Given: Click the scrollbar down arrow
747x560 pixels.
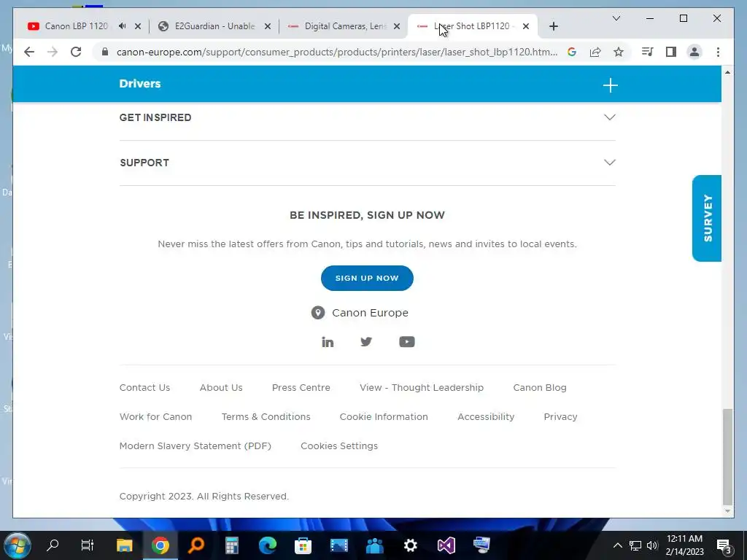Looking at the screenshot, I should [x=727, y=511].
